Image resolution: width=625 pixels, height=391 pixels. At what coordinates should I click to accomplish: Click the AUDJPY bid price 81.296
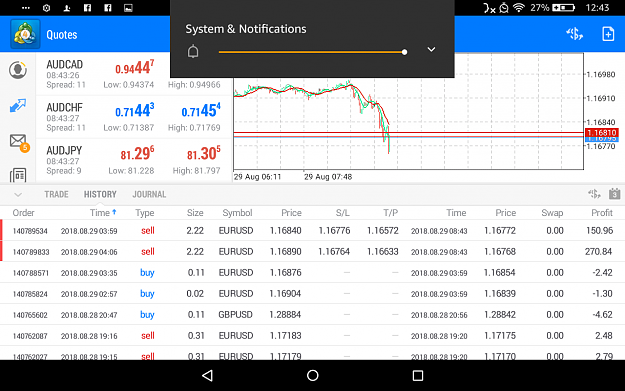tap(137, 153)
